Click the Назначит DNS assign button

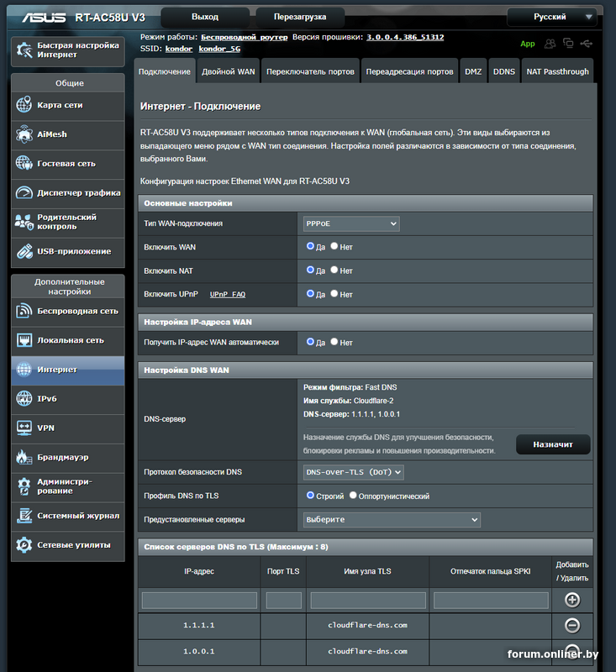[x=553, y=444]
